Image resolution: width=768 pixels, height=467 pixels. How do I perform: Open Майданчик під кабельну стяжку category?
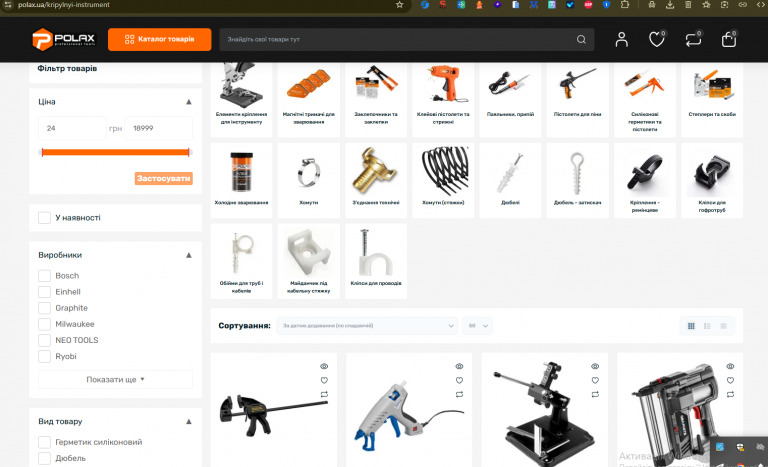[x=309, y=261]
